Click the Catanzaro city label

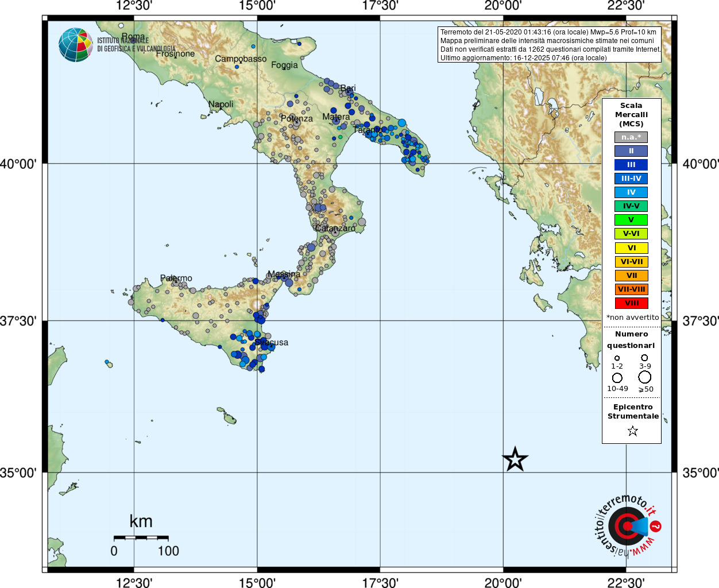pyautogui.click(x=335, y=228)
